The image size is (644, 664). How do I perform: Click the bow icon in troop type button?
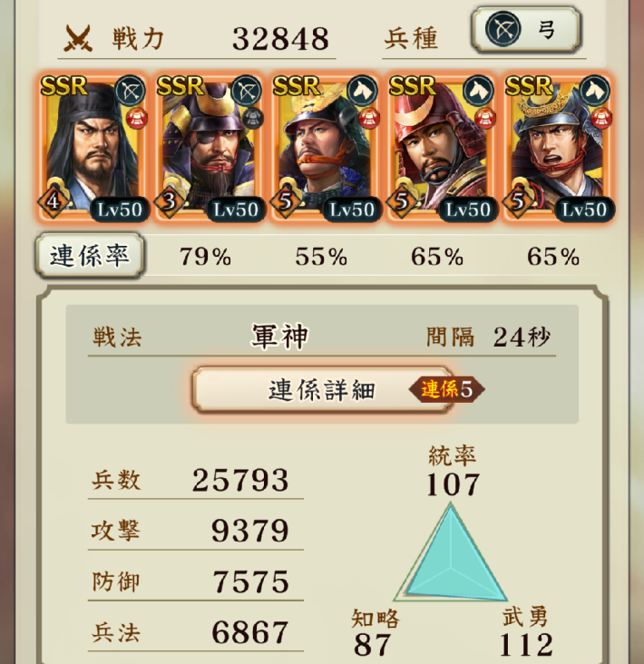(503, 29)
